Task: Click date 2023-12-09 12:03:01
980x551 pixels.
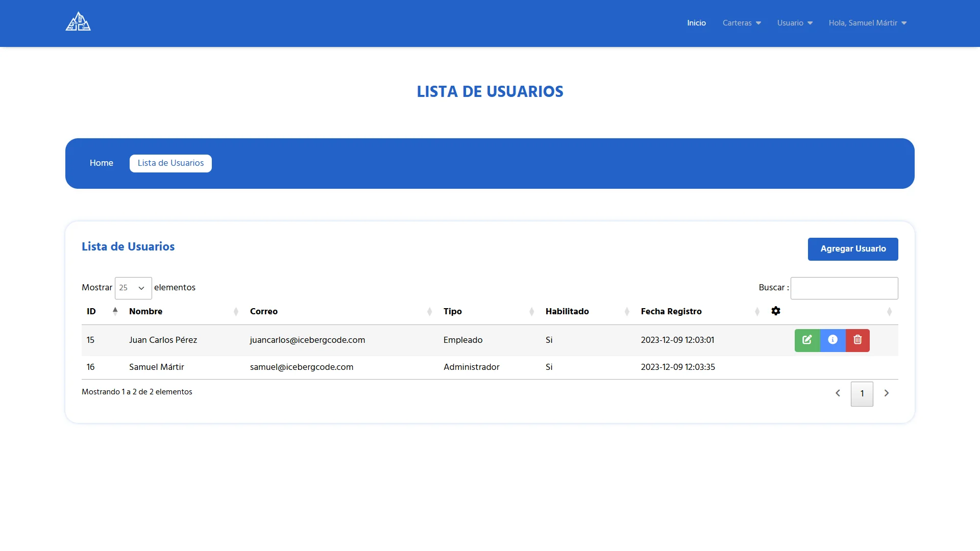Action: 677,340
